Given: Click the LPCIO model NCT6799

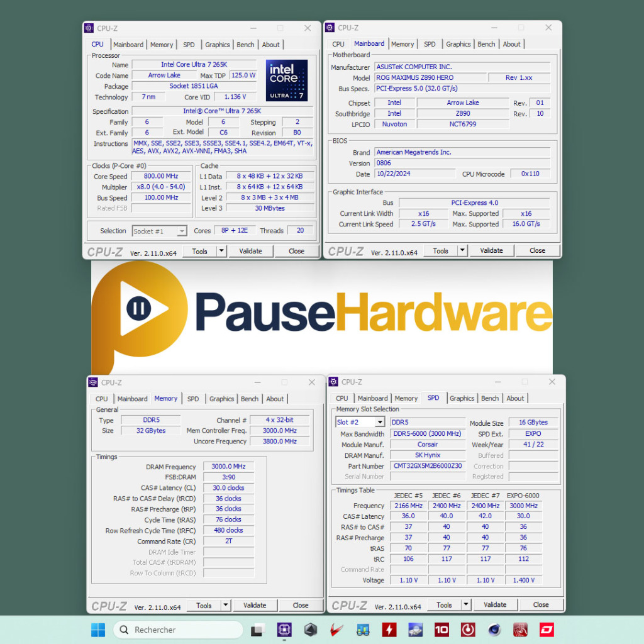Looking at the screenshot, I should click(463, 124).
